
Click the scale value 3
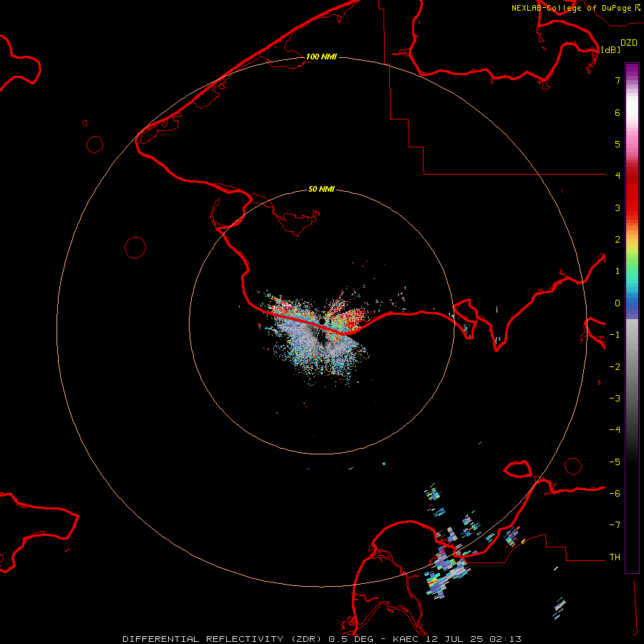pyautogui.click(x=618, y=208)
